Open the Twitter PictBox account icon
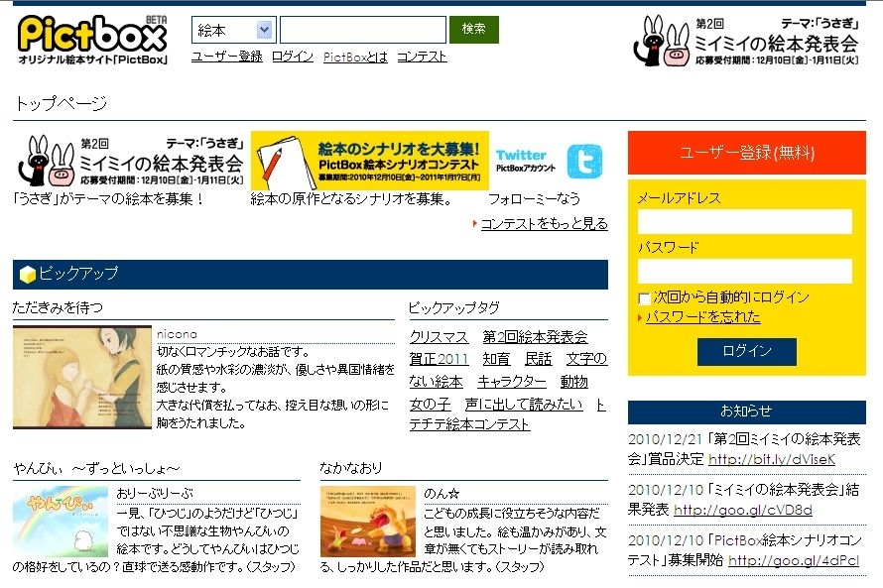Screen dimensions: 883x588 584,161
